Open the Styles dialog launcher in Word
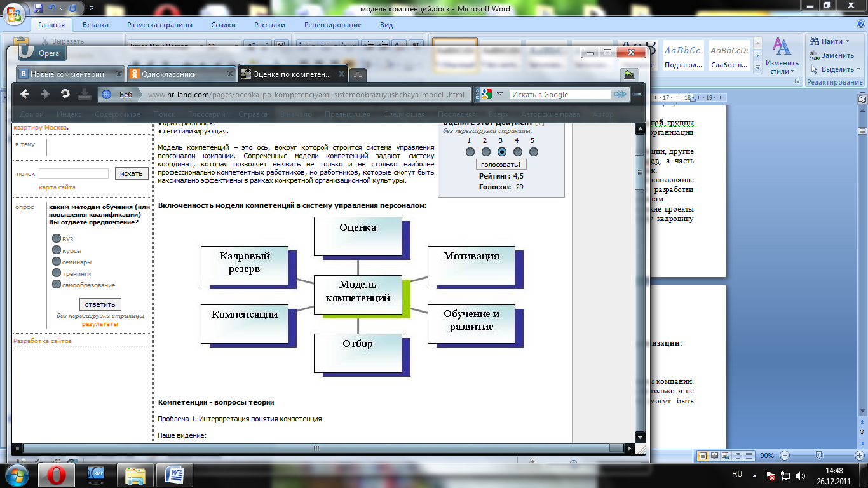Image resolution: width=868 pixels, height=488 pixels. coord(799,82)
